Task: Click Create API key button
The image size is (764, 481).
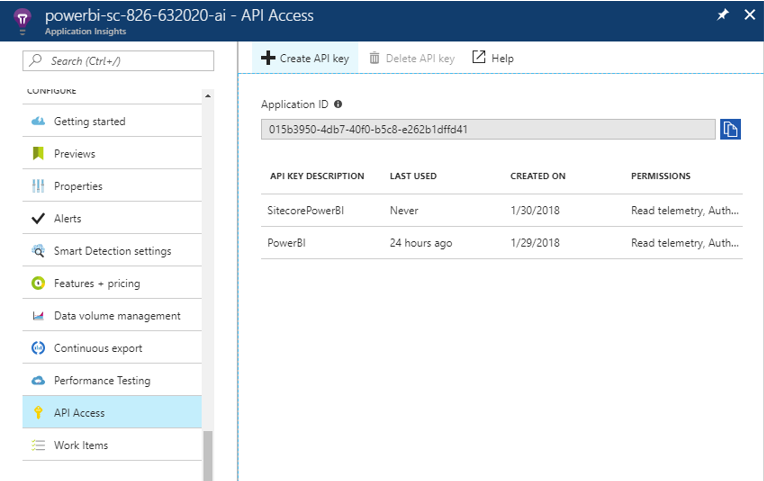Action: coord(305,58)
